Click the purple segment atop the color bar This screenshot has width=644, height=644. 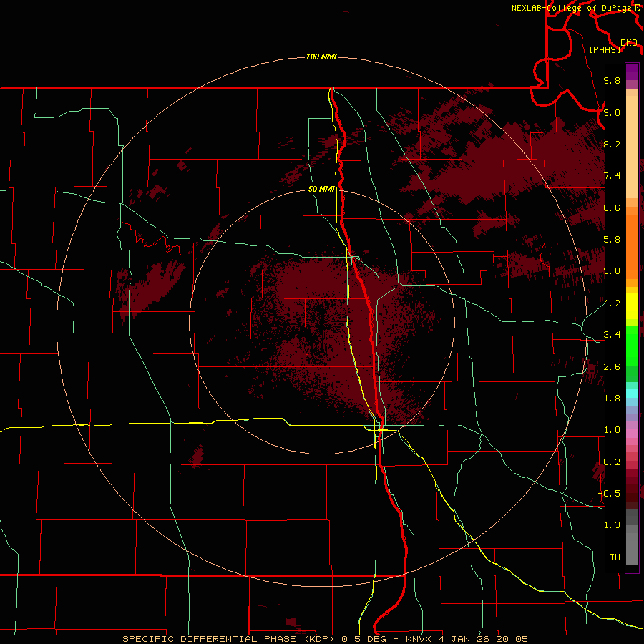point(632,72)
